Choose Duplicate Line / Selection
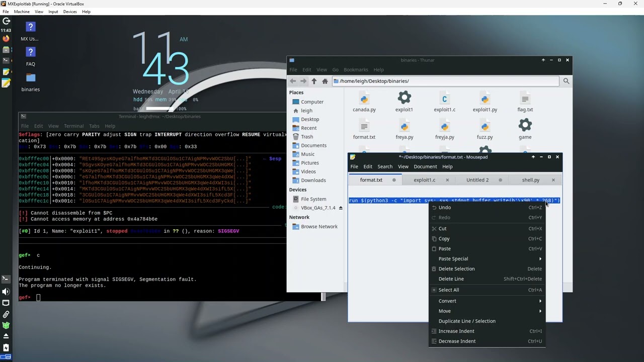 (487, 321)
